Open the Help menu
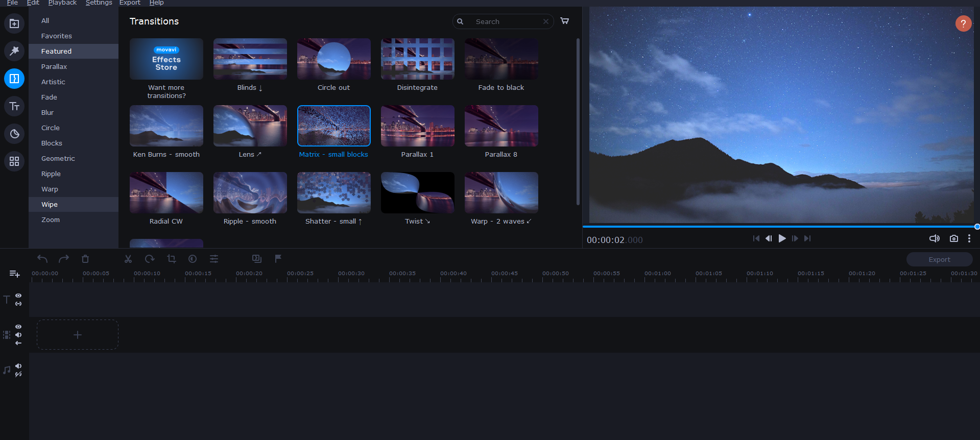The image size is (980, 440). 156,3
